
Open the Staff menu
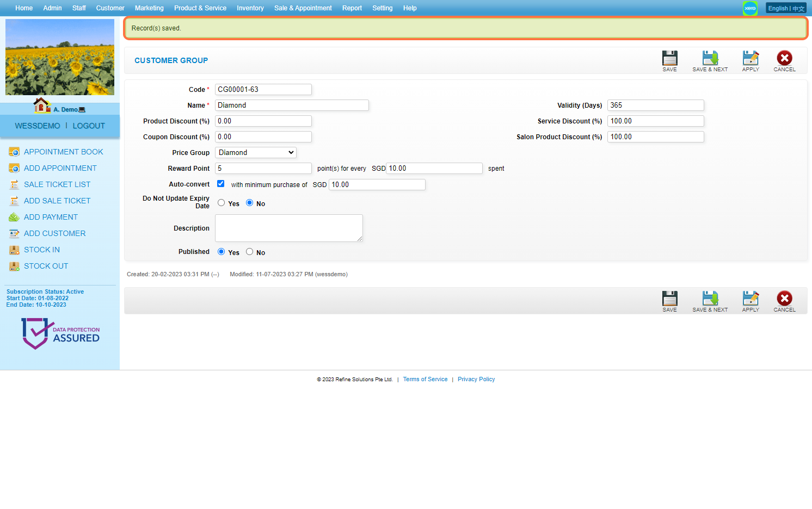pyautogui.click(x=79, y=8)
